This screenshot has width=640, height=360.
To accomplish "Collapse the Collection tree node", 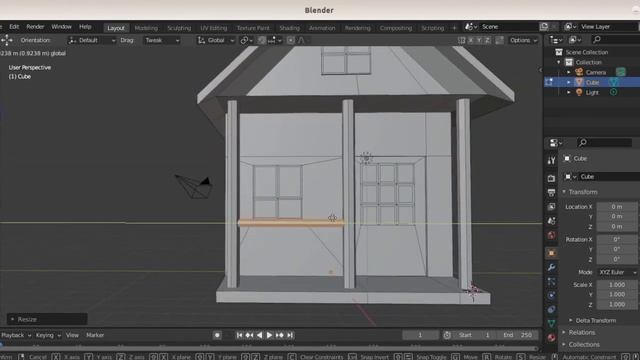I will pos(559,62).
